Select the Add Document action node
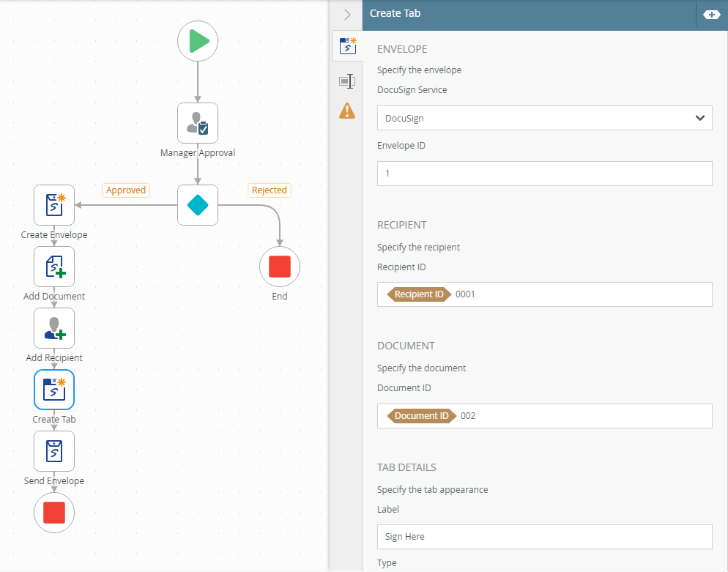 [x=54, y=267]
